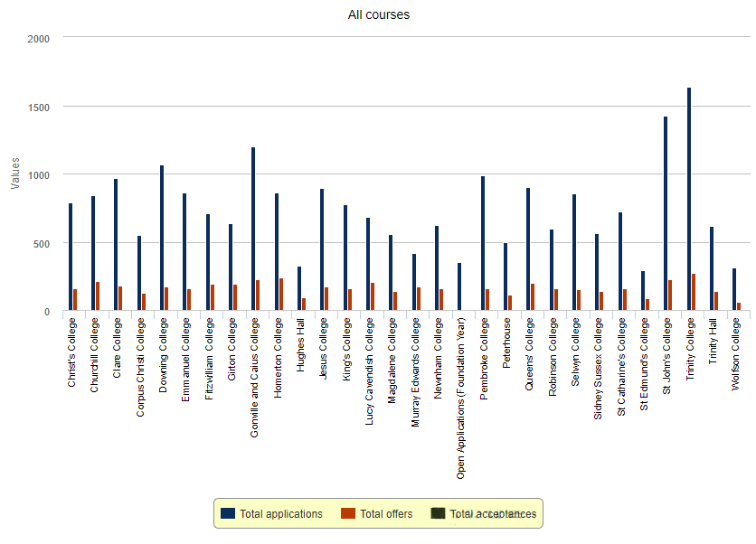The height and width of the screenshot is (544, 756).
Task: Toggle the Total offers legend series
Action: 386,514
